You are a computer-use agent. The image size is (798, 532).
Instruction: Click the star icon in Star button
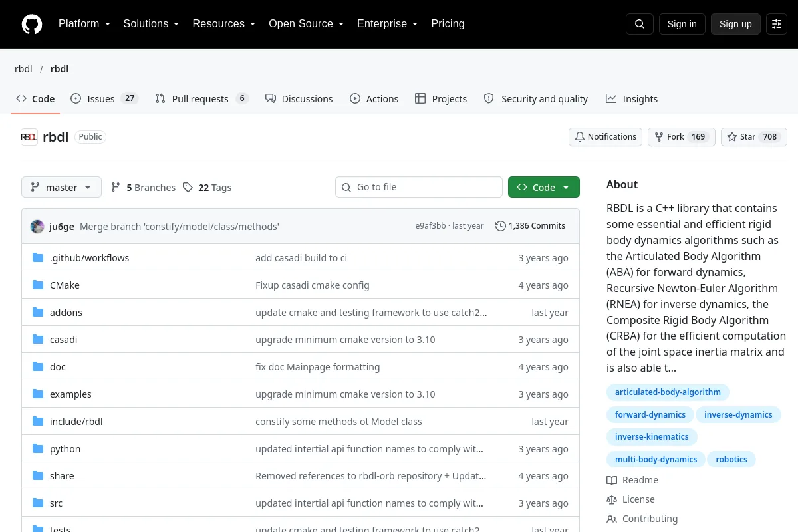pyautogui.click(x=732, y=137)
